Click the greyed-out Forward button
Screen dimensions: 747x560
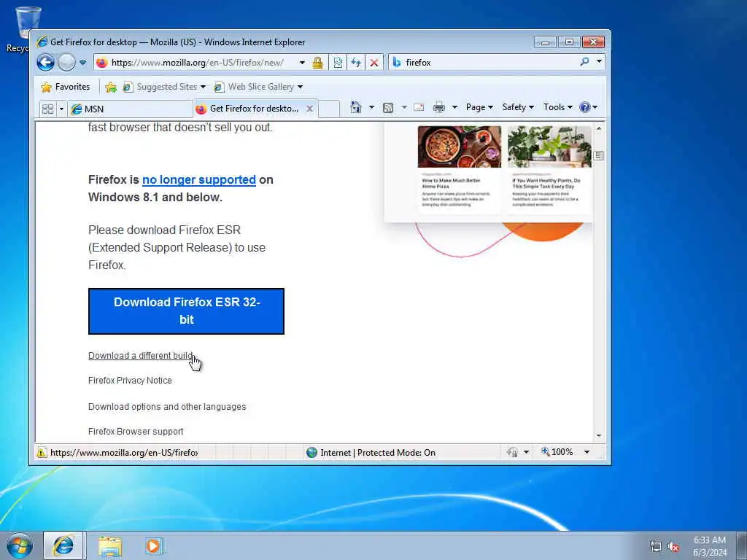tap(66, 63)
